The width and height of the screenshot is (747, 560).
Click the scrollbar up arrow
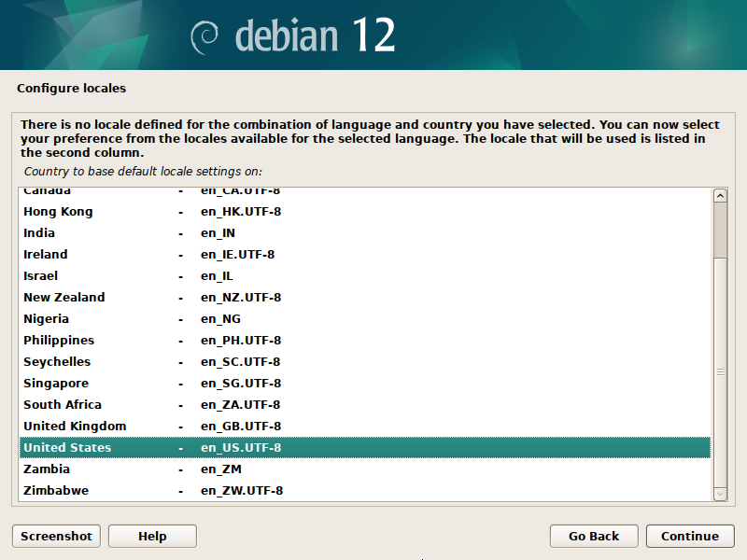pyautogui.click(x=720, y=196)
